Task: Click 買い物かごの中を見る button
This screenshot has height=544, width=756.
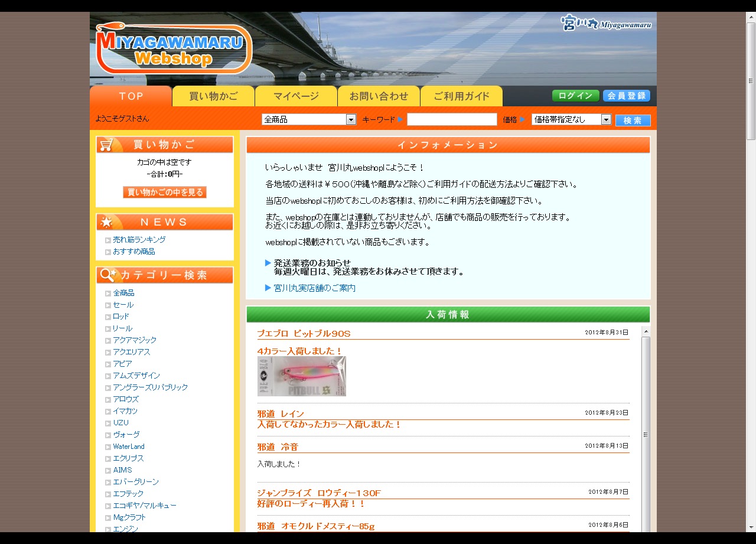Action: coord(165,193)
